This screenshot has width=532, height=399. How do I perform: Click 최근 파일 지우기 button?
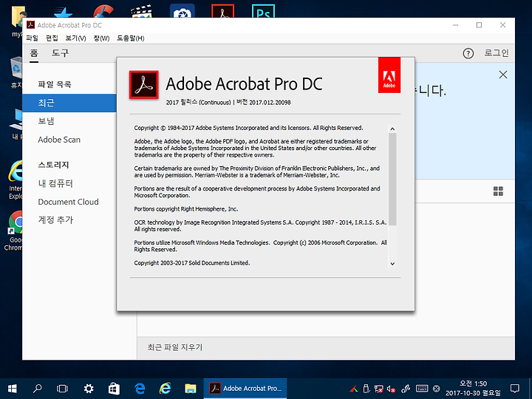point(175,347)
